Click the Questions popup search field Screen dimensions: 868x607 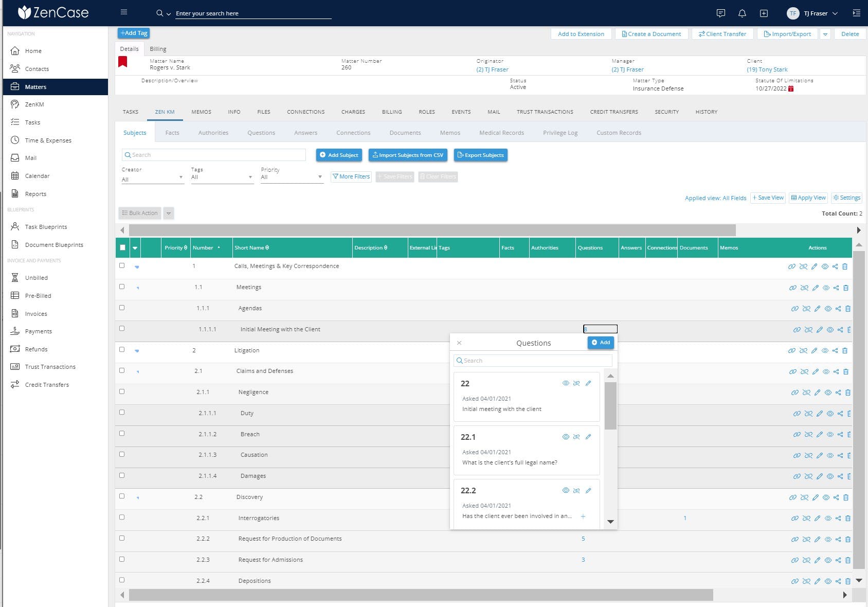(533, 361)
